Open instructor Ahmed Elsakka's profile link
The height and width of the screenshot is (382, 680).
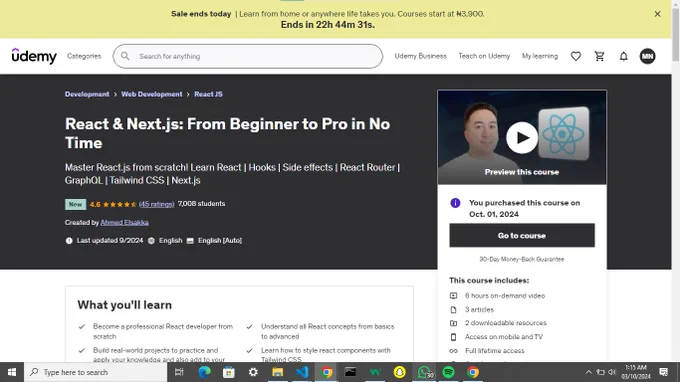(x=124, y=222)
